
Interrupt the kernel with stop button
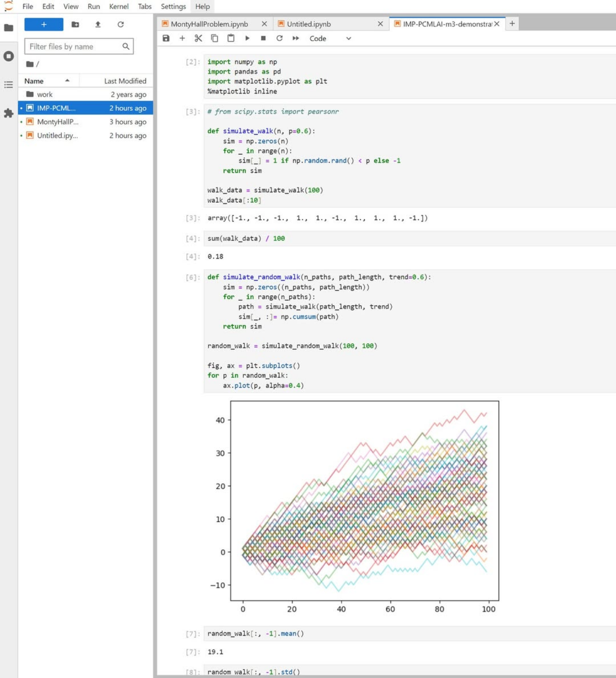point(263,39)
